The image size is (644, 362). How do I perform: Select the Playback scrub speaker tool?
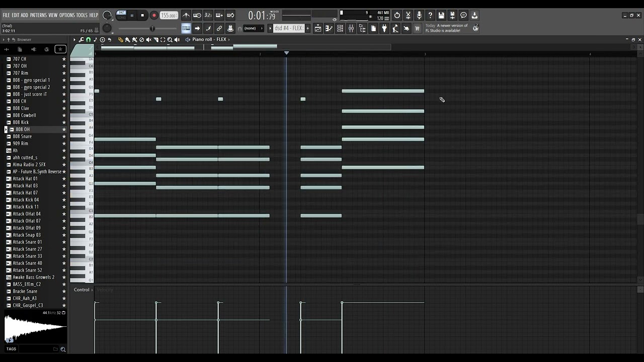[177, 40]
